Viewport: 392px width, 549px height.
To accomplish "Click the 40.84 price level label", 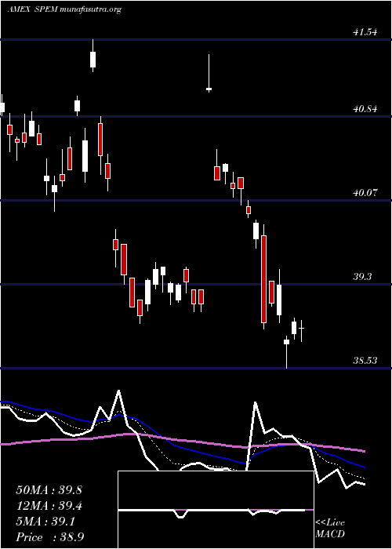I will point(365,109).
